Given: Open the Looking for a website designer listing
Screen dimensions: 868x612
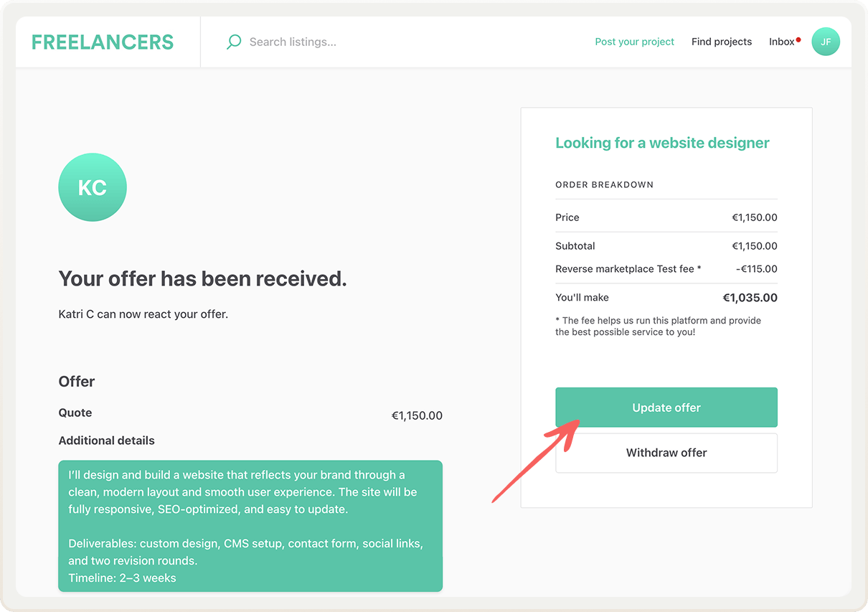Looking at the screenshot, I should 661,143.
